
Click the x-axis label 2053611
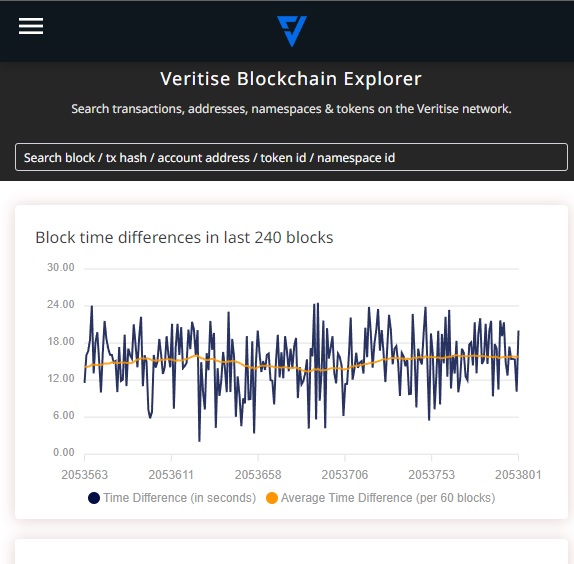point(171,475)
